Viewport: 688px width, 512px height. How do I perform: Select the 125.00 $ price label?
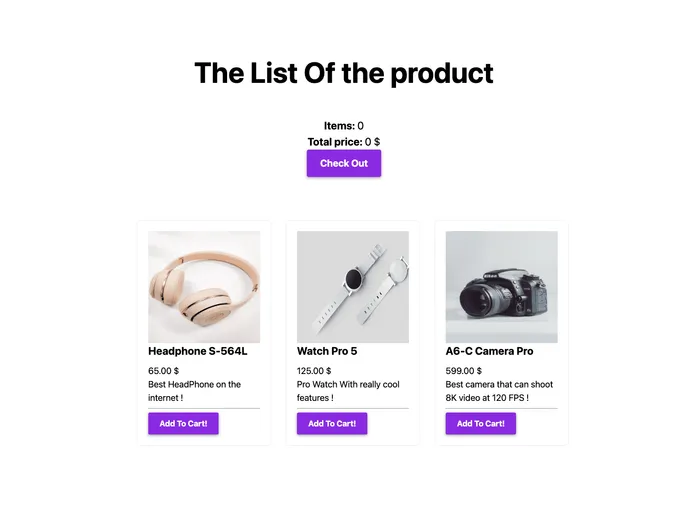pyautogui.click(x=314, y=371)
